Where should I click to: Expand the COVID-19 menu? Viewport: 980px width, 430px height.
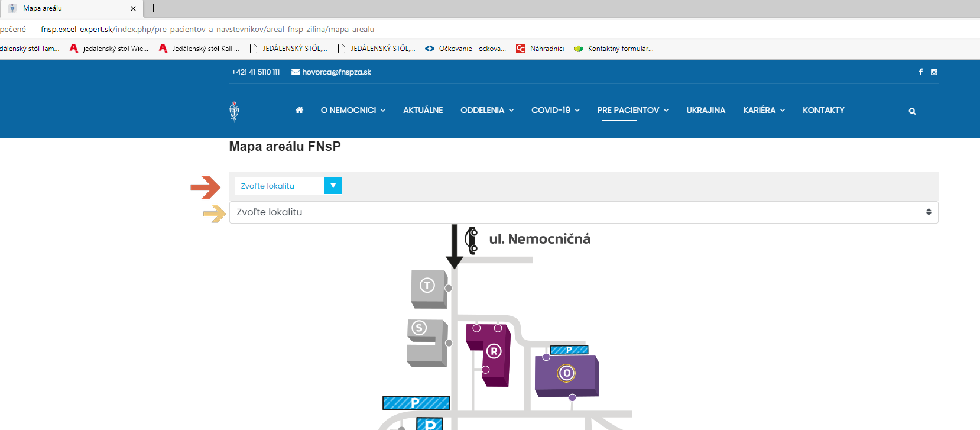[x=556, y=110]
